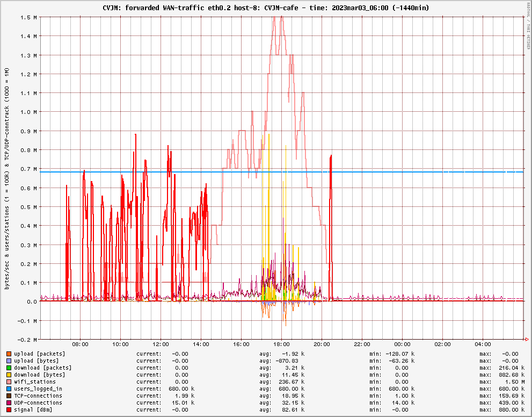Select the 'UDP-connections' legend label
This screenshot has width=532, height=417.
38,402
